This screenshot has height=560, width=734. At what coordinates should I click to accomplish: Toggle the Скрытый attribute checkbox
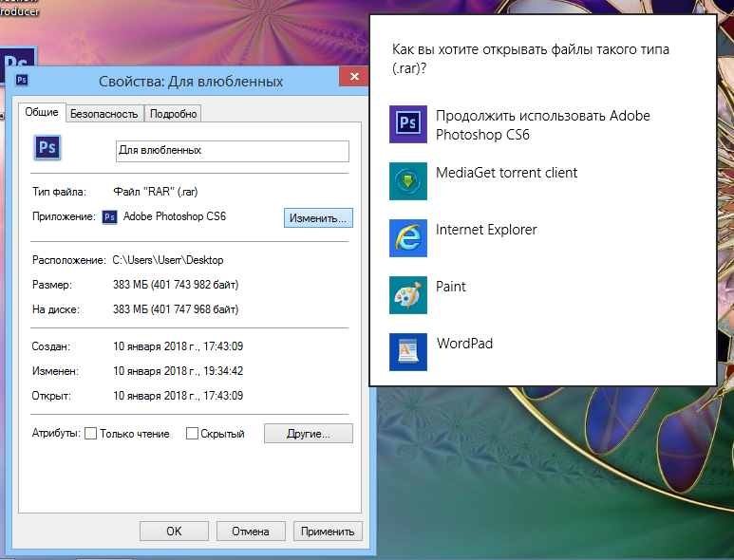point(192,433)
